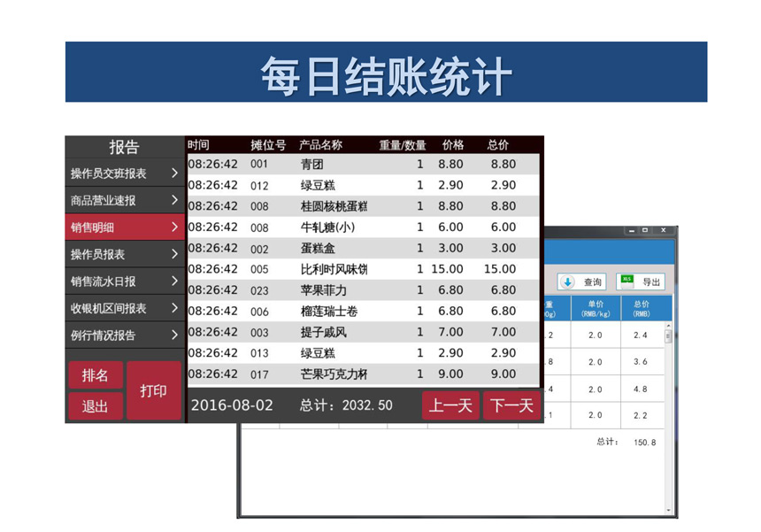Click the vertical scrollbar thumb in back window

(668, 336)
